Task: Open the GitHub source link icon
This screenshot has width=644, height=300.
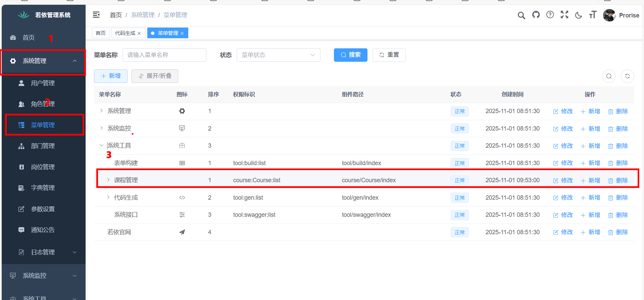Action: point(536,15)
